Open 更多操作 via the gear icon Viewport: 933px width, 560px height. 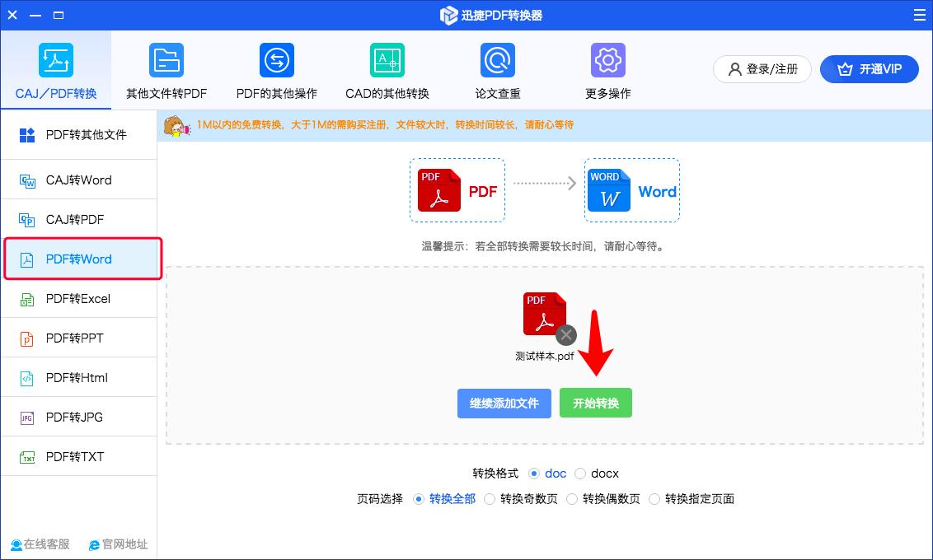tap(607, 60)
